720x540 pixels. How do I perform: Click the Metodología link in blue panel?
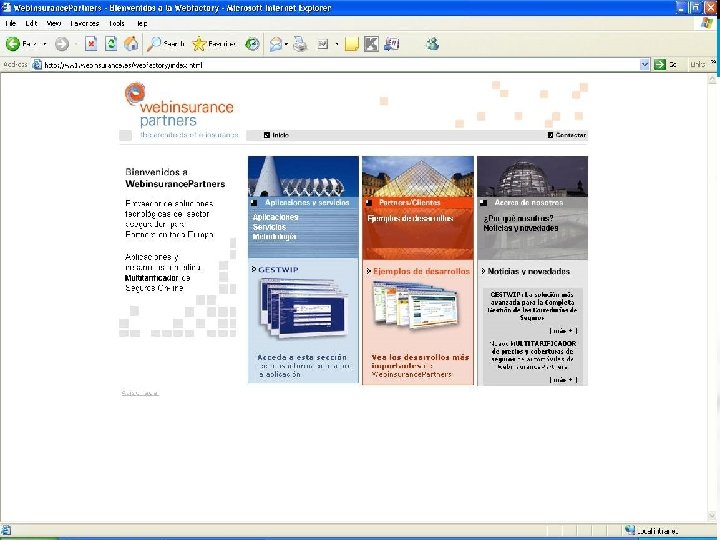click(x=274, y=236)
